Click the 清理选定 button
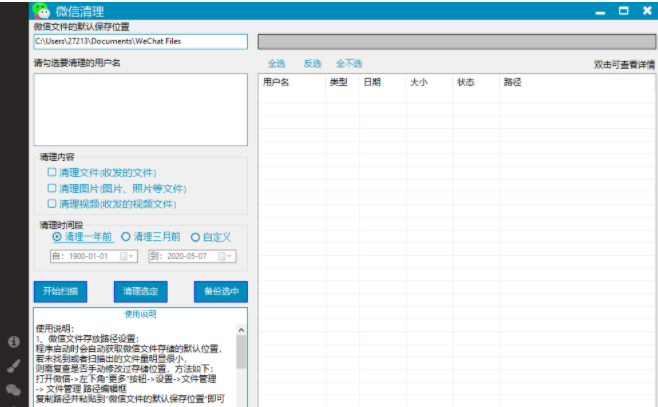This screenshot has width=658, height=407. pyautogui.click(x=141, y=292)
